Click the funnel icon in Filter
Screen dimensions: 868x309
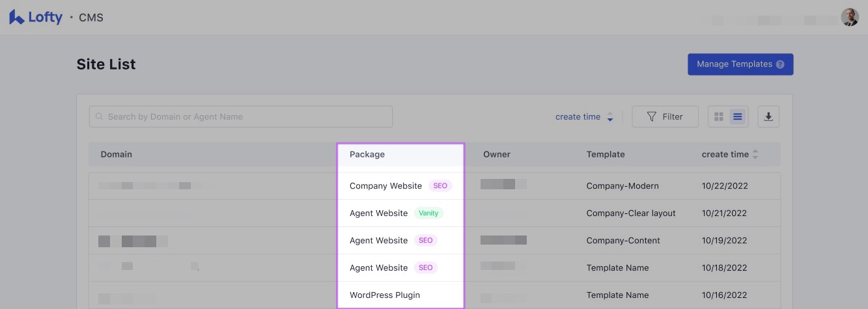pos(652,117)
